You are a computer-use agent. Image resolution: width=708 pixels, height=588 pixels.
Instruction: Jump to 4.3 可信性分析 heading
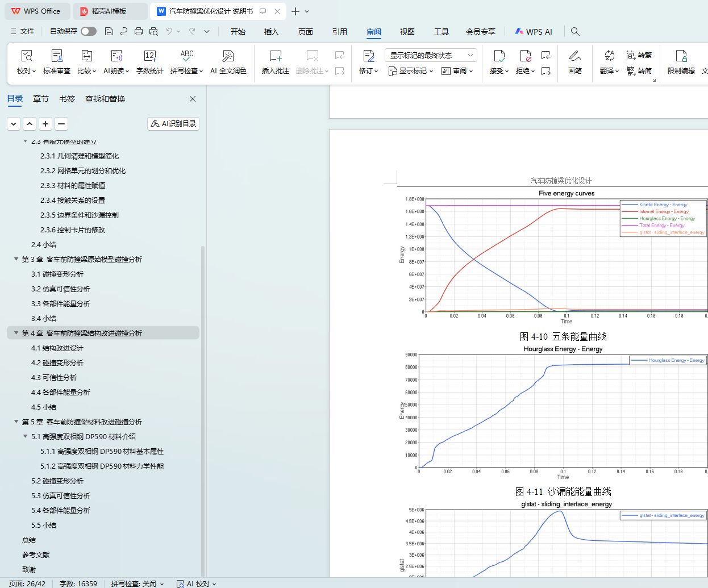coord(54,377)
